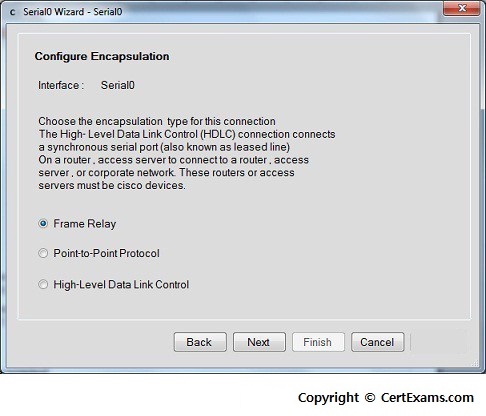Go back with the Back button
This screenshot has height=416, width=486.
pos(200,342)
